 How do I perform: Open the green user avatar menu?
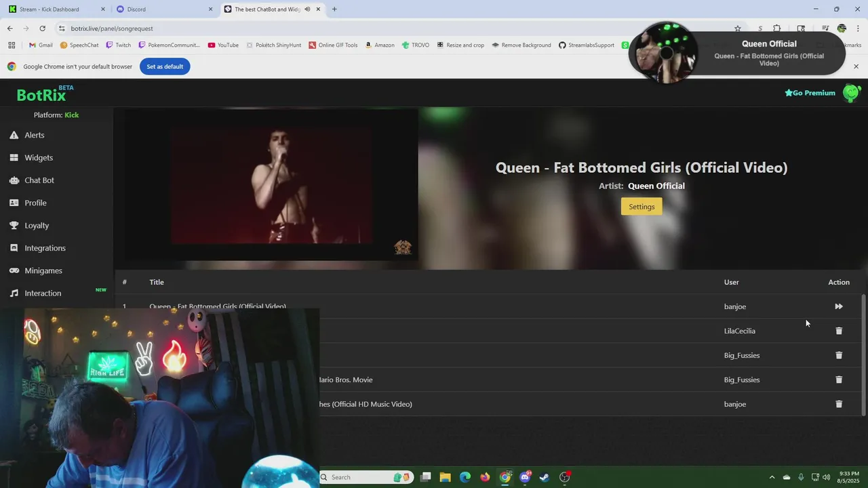pyautogui.click(x=851, y=93)
